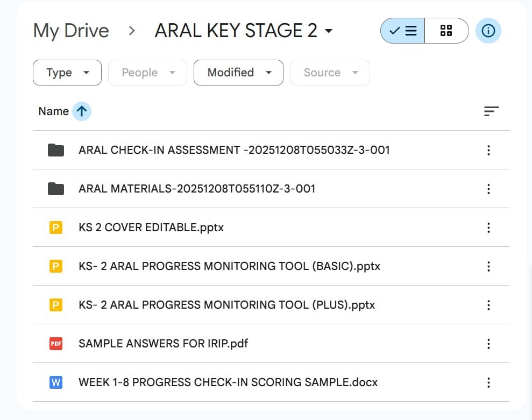Image resolution: width=532 pixels, height=420 pixels.
Task: Click folder icon of ARAL CHECK-IN ASSESSMENT
Action: (x=56, y=150)
